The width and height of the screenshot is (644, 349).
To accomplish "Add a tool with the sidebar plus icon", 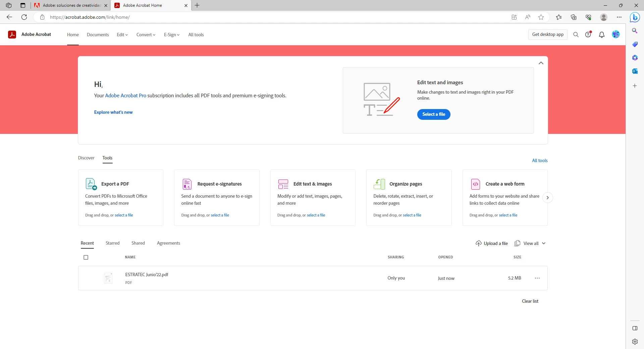I will (635, 86).
